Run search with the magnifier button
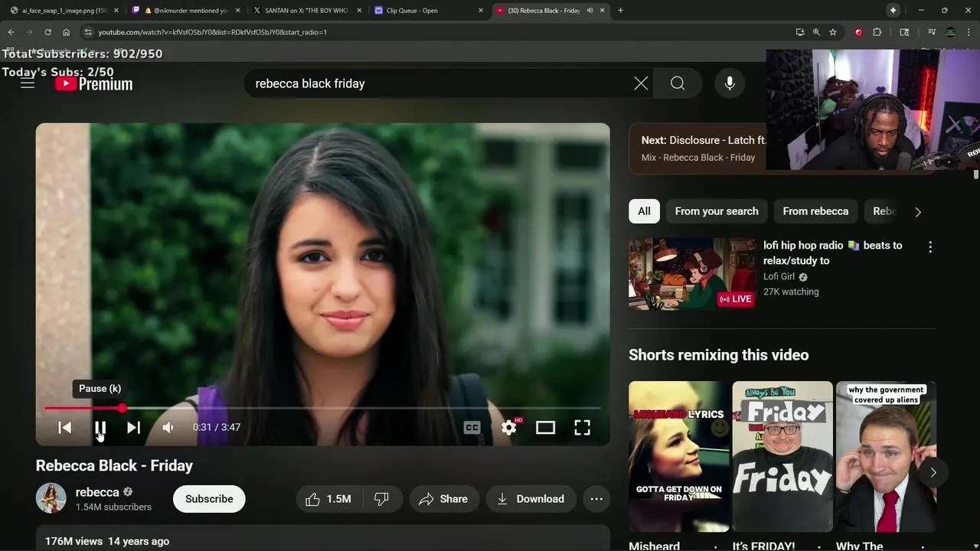This screenshot has height=551, width=980. (x=678, y=83)
